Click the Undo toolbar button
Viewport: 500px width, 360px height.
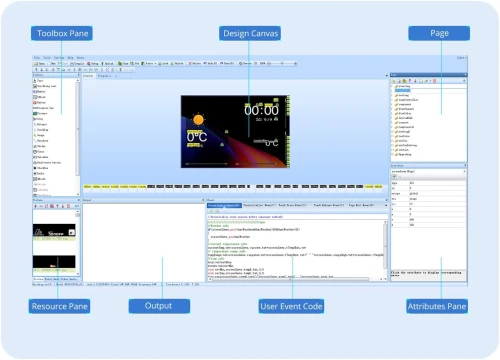(210, 63)
